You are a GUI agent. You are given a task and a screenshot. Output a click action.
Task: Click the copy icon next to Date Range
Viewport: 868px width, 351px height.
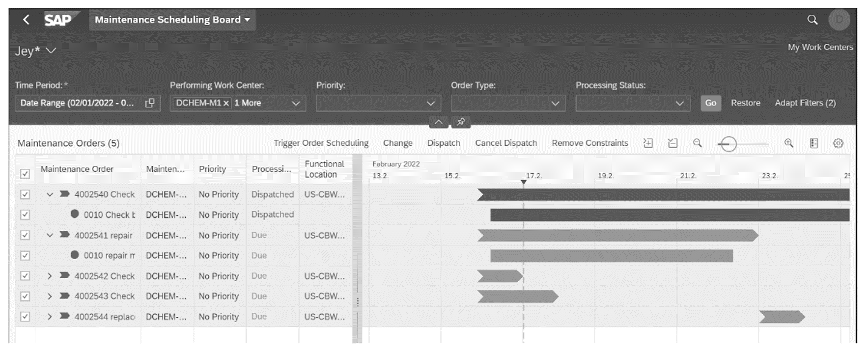(151, 103)
